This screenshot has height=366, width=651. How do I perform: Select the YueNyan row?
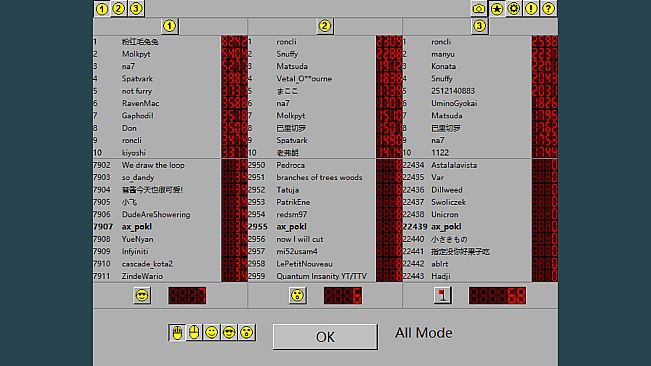(x=170, y=239)
